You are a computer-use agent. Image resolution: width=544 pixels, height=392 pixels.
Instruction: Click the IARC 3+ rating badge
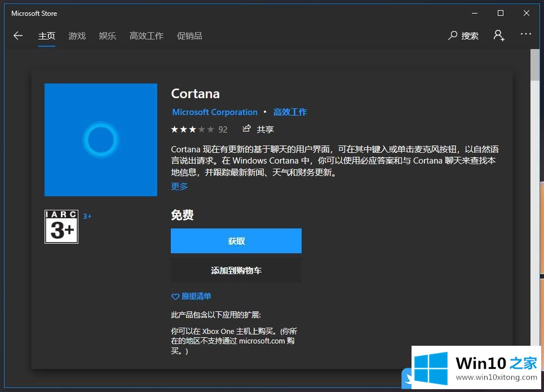click(x=61, y=227)
